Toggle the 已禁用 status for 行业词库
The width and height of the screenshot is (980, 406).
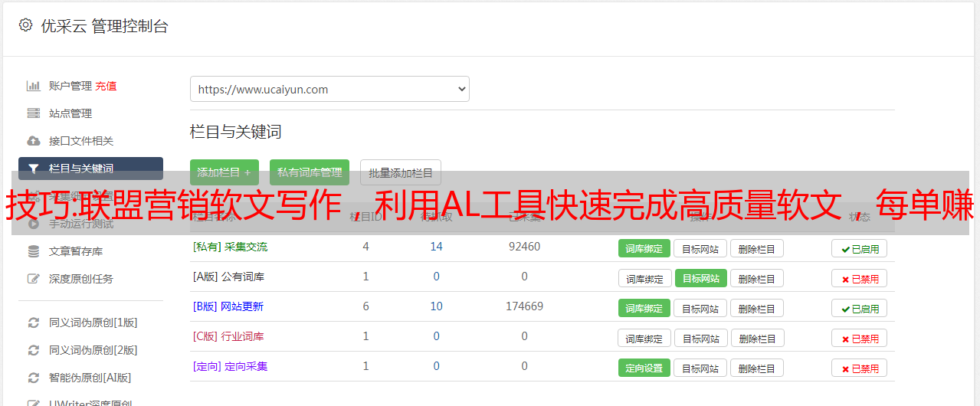pyautogui.click(x=860, y=338)
